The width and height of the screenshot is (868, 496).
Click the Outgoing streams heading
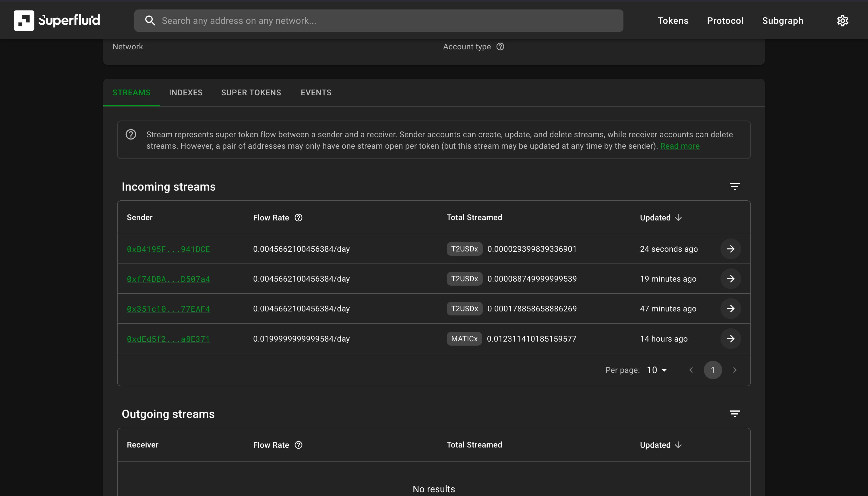(168, 414)
